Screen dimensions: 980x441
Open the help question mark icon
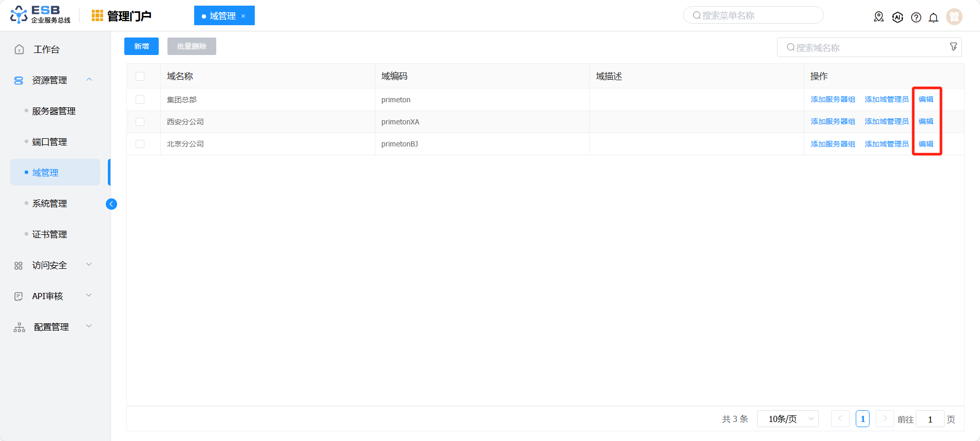[x=916, y=17]
